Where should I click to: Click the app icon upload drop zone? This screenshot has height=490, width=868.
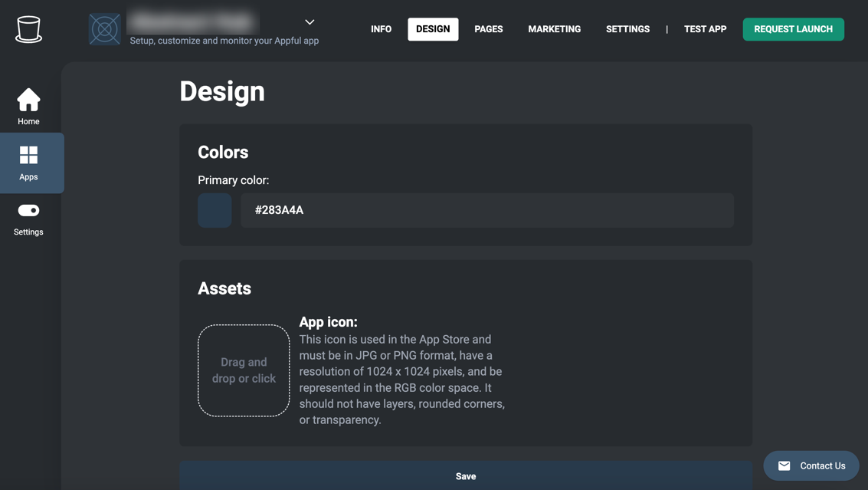244,370
